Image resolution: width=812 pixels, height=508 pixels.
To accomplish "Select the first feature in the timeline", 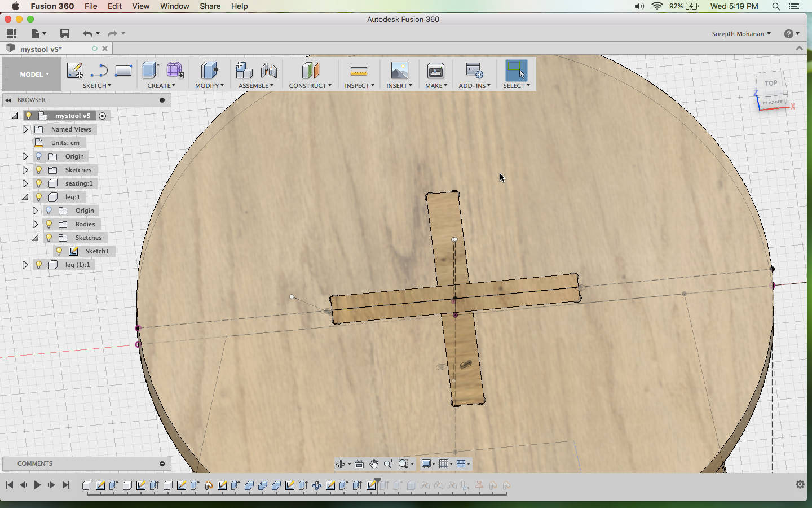I will click(x=87, y=485).
